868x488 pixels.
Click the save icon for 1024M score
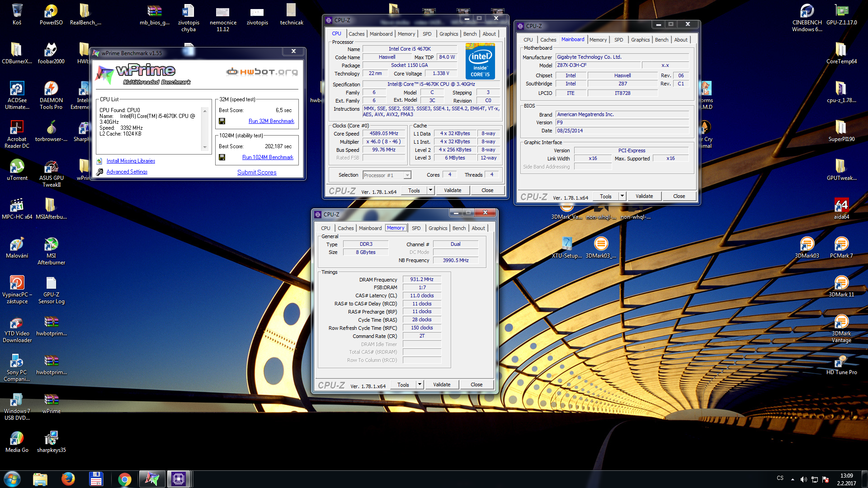click(222, 157)
